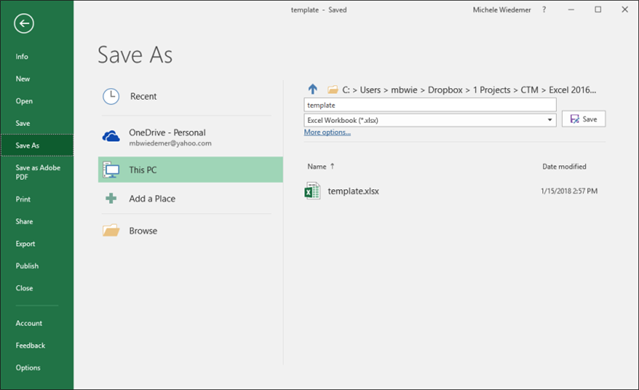The width and height of the screenshot is (639, 390).
Task: Select This PC location
Action: (190, 170)
